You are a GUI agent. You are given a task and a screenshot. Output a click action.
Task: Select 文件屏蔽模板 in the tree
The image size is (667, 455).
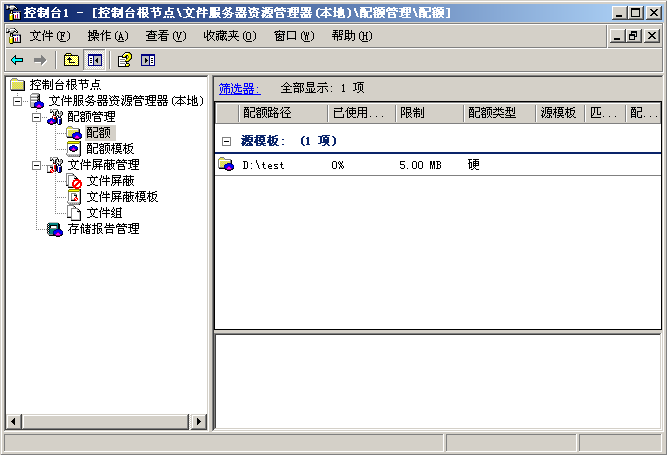122,197
